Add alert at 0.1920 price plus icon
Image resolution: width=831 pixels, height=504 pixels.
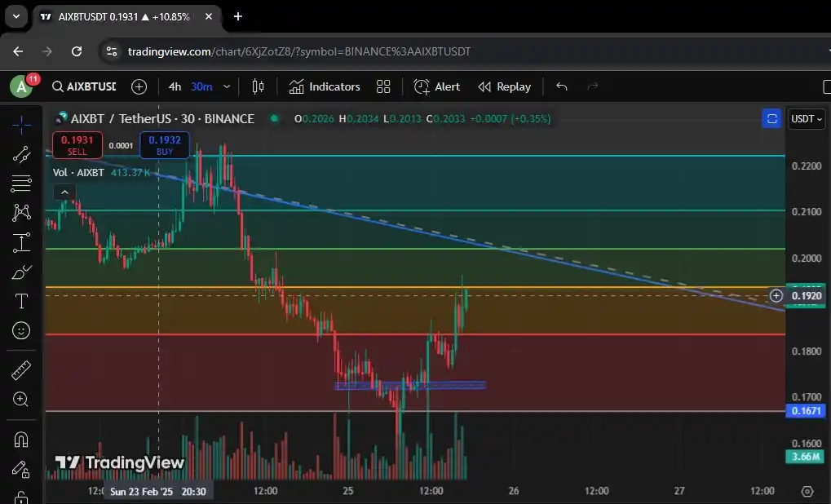pyautogui.click(x=776, y=296)
